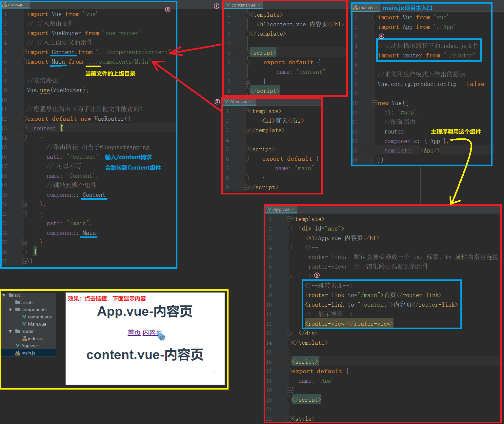Click the JS file icon on main.js tab
The image size is (504, 424).
point(355,8)
